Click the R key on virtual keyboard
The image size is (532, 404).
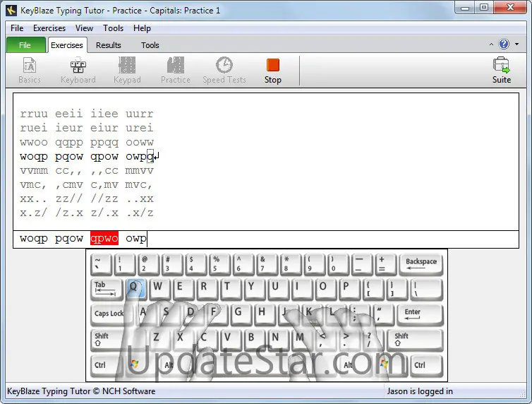tap(206, 289)
